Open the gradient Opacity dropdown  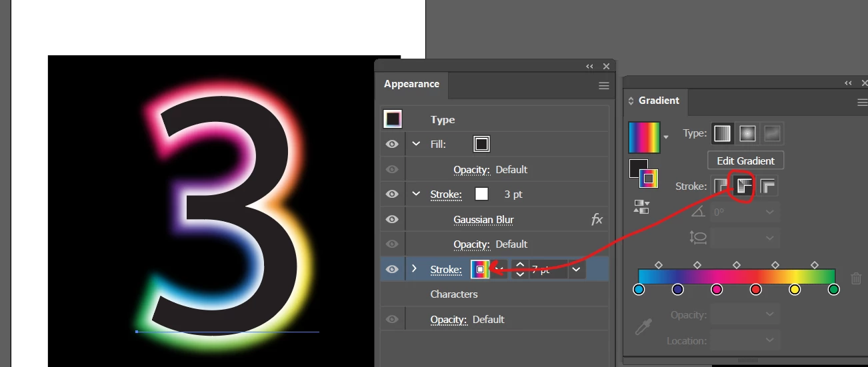click(770, 314)
